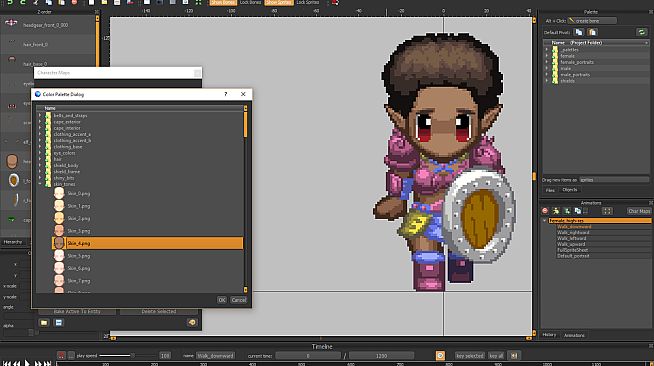Click the yellow open project icon

click(x=104, y=2)
